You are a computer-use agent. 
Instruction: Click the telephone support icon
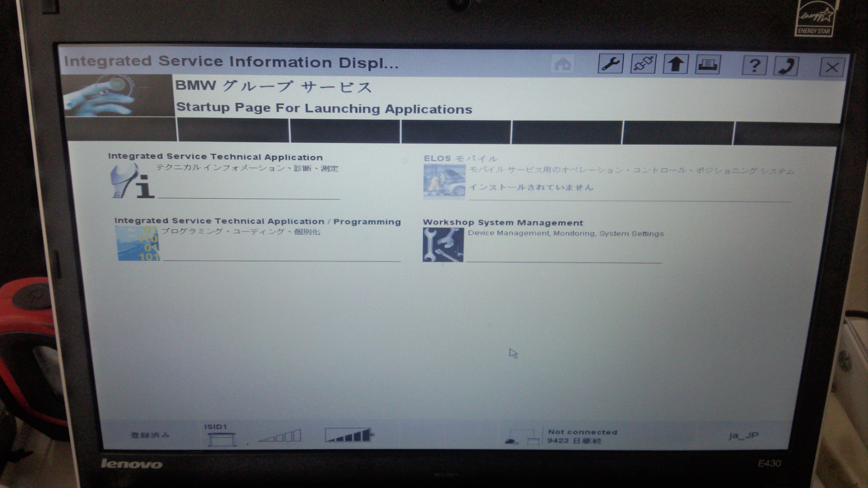[x=786, y=66]
